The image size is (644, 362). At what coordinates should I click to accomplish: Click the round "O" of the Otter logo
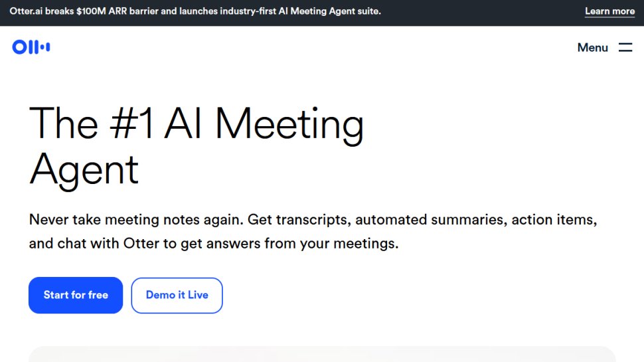[19, 47]
